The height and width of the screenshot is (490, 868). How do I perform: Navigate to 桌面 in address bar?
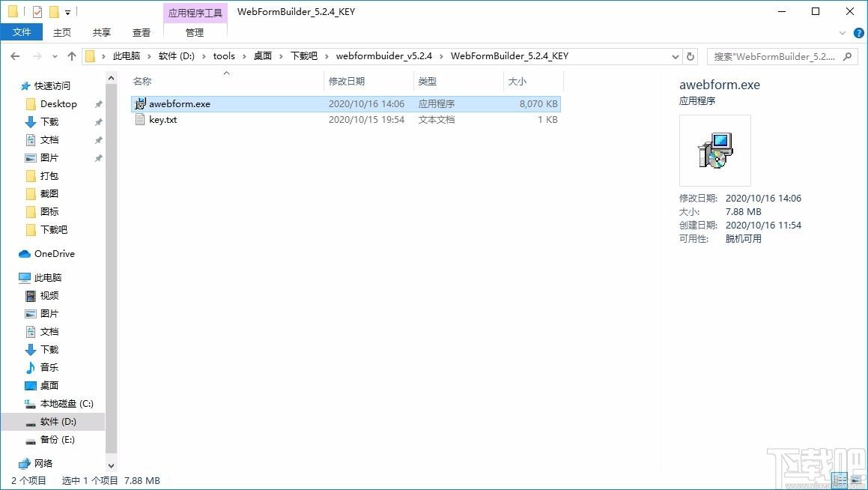pos(263,56)
